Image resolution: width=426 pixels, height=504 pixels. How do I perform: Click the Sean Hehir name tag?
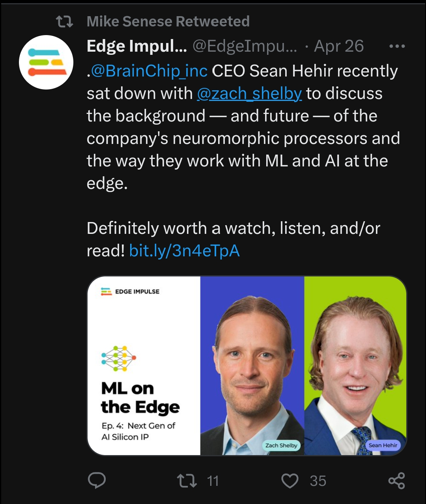coord(383,445)
